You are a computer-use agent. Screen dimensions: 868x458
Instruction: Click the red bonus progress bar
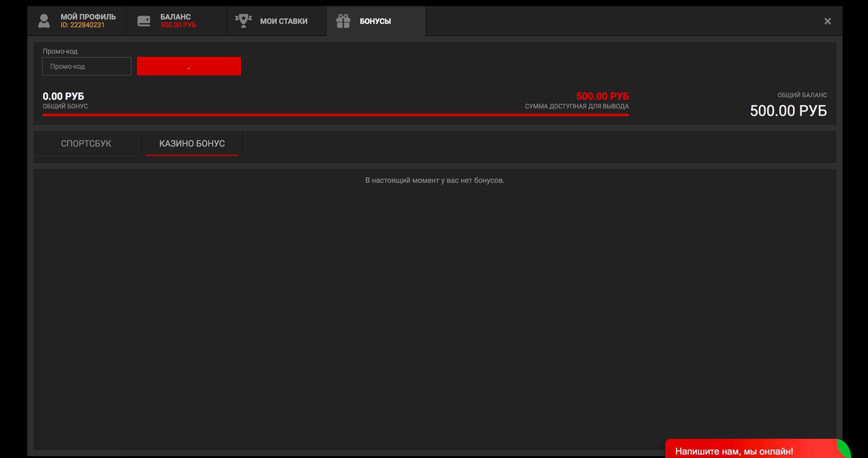(x=335, y=115)
